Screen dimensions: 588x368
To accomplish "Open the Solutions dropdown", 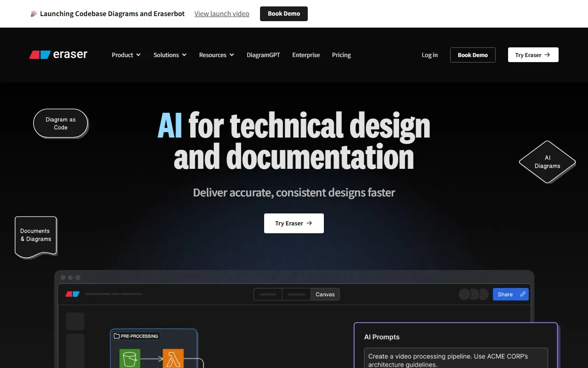I will (170, 55).
